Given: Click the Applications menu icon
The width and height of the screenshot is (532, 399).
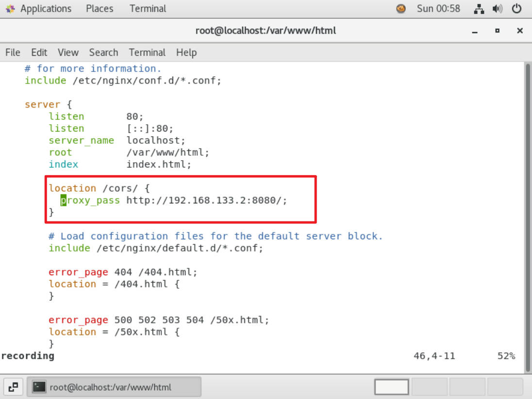Looking at the screenshot, I should coord(10,9).
